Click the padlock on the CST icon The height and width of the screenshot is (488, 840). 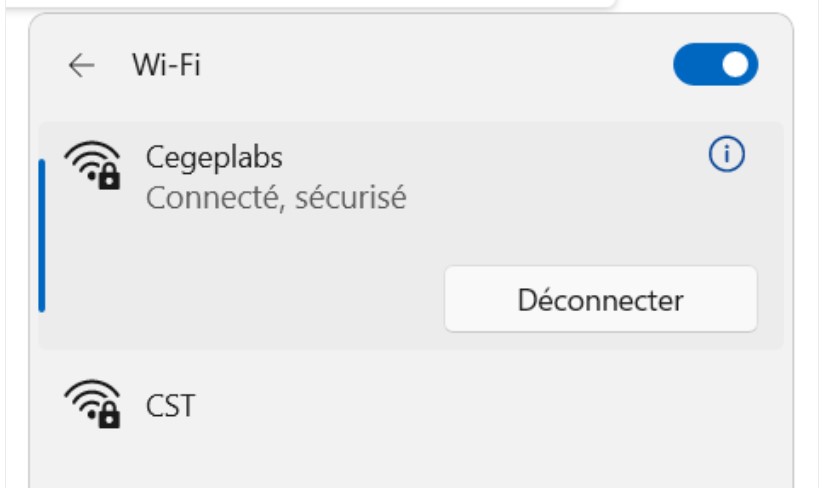coord(108,415)
